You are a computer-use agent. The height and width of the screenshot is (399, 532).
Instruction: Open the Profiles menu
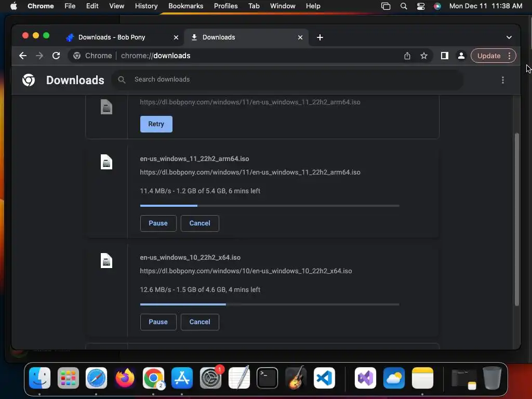tap(225, 6)
